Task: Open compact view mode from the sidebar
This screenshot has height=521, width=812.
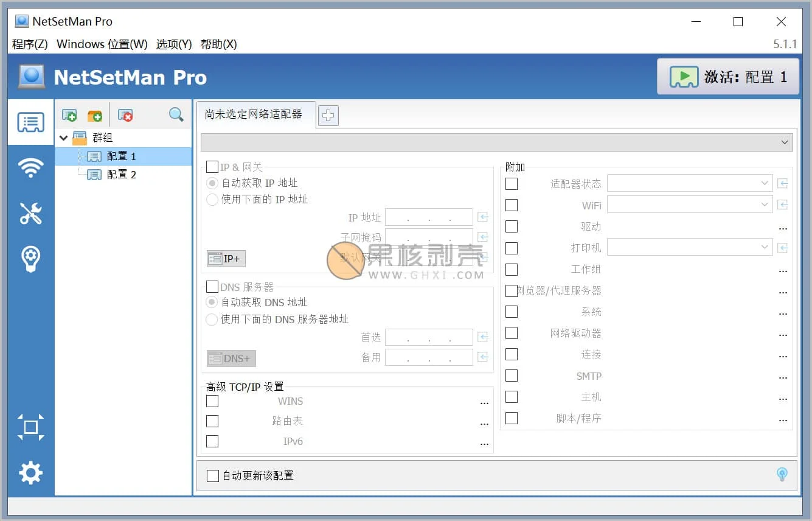Action: (x=30, y=427)
